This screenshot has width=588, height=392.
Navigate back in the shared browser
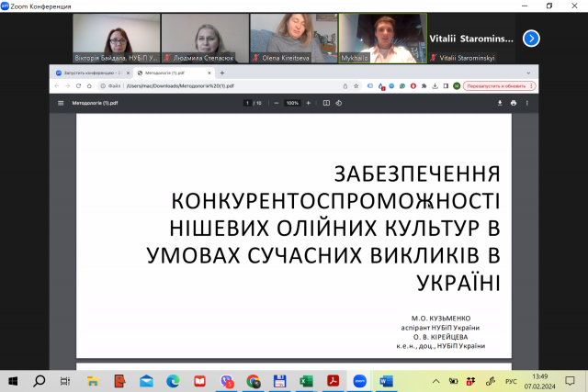[57, 85]
